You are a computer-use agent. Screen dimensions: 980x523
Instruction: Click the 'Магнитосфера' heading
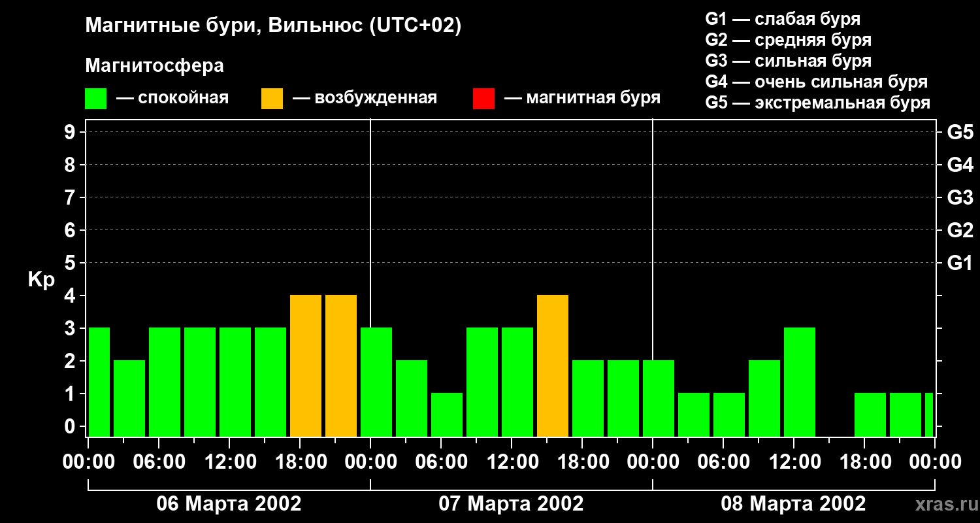click(155, 66)
